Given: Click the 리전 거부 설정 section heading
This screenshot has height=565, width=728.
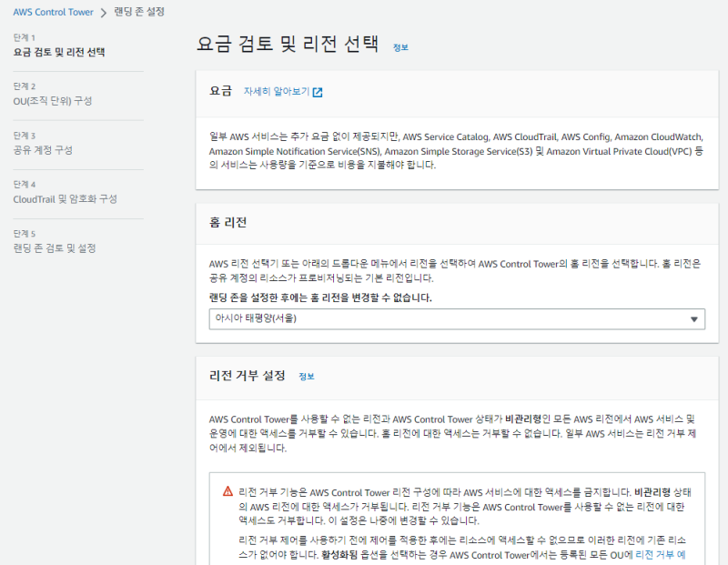Looking at the screenshot, I should click(x=248, y=376).
